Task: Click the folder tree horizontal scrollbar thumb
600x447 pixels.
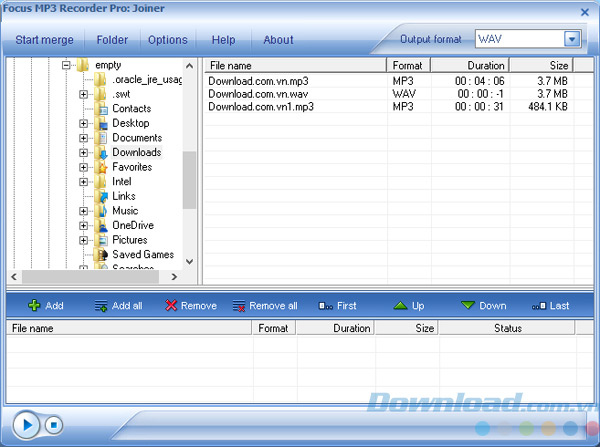Action: [90, 276]
